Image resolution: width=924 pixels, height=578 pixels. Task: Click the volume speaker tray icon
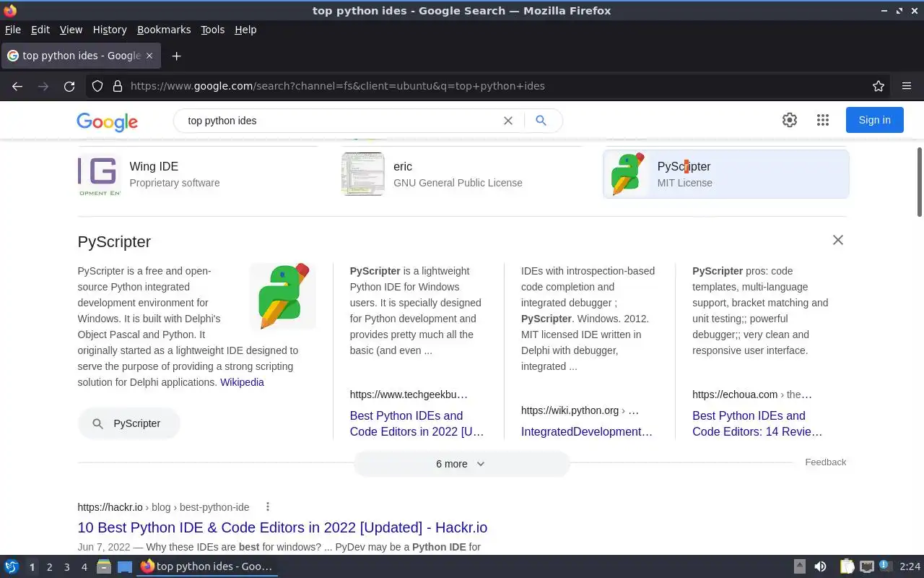tap(820, 567)
